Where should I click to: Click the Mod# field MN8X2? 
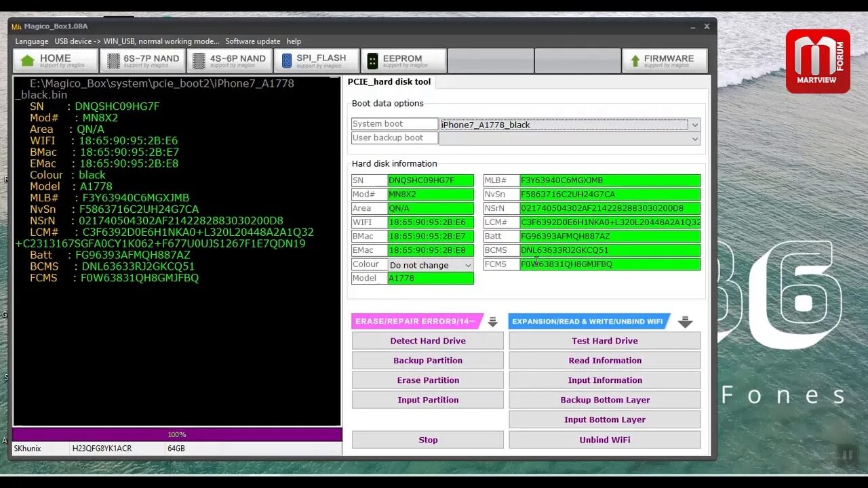[431, 195]
